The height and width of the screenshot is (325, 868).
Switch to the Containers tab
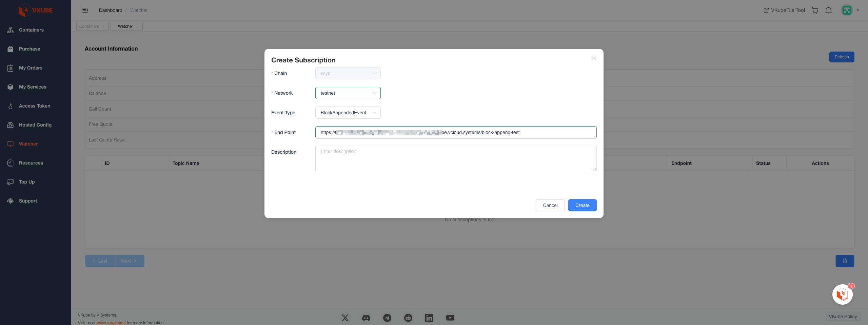pyautogui.click(x=89, y=26)
